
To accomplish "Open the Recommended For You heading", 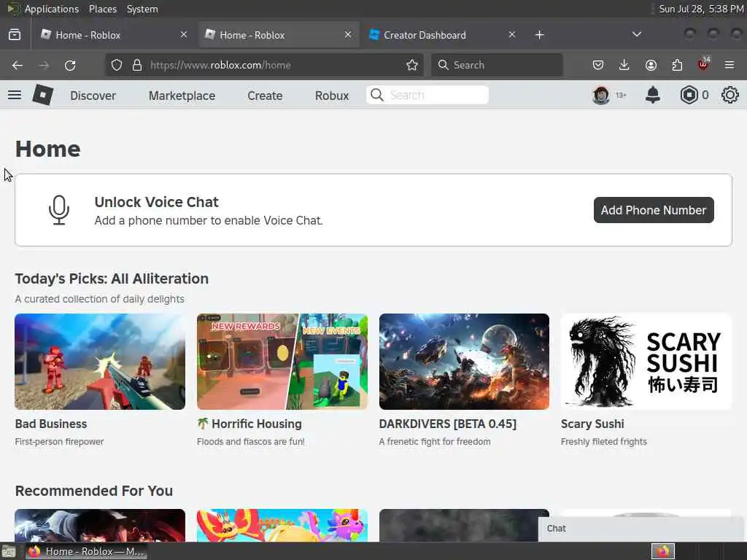I will tap(94, 491).
